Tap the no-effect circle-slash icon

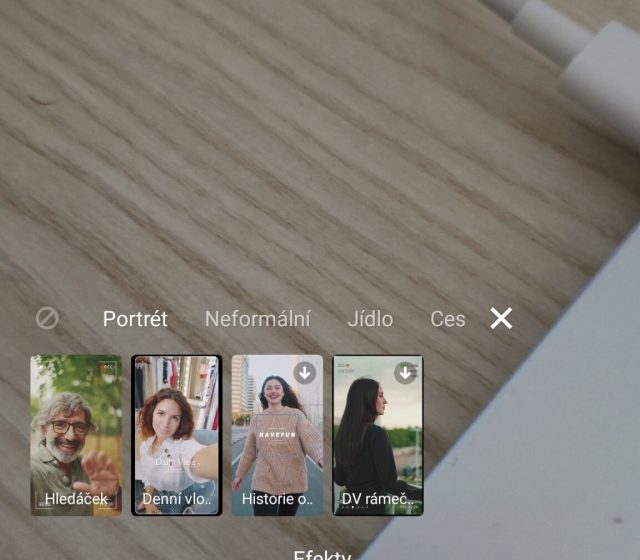(x=47, y=318)
